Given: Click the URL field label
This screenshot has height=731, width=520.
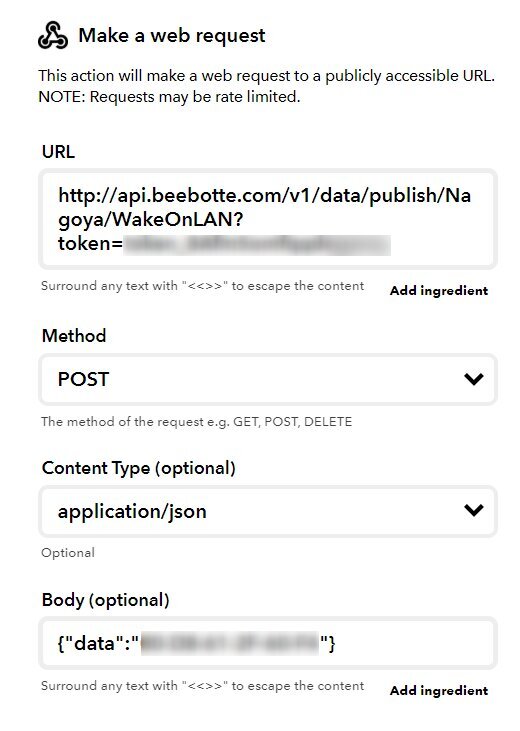Looking at the screenshot, I should click(x=58, y=152).
